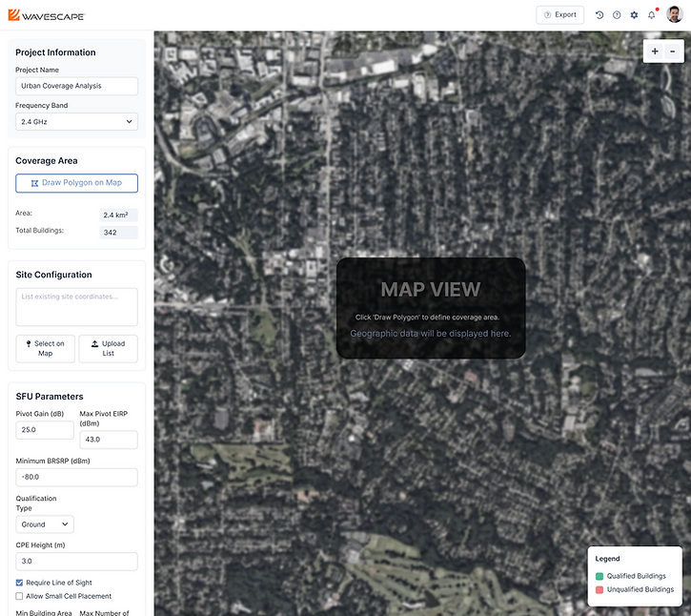691x616 pixels.
Task: Click the Area value 2.4 km²
Action: [x=118, y=216]
